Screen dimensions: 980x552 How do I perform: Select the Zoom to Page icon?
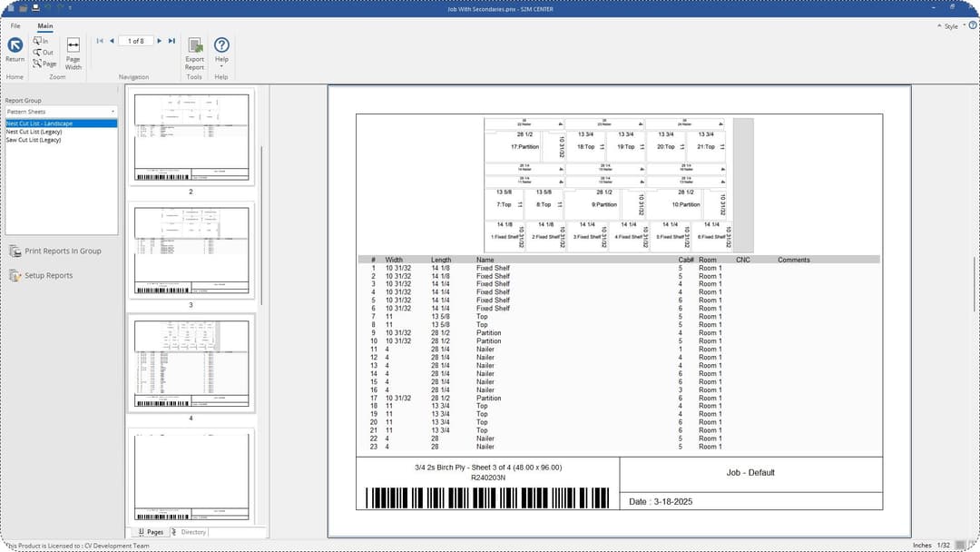tap(37, 63)
